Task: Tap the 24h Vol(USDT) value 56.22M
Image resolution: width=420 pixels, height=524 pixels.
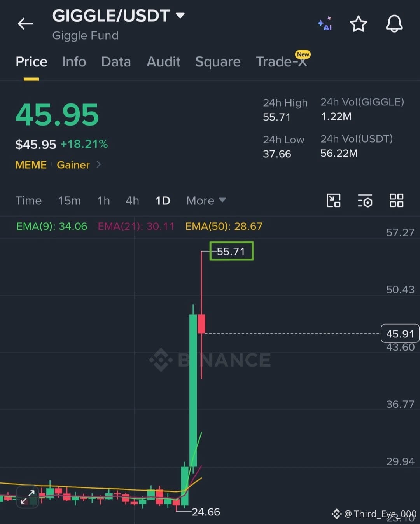Action: [339, 153]
